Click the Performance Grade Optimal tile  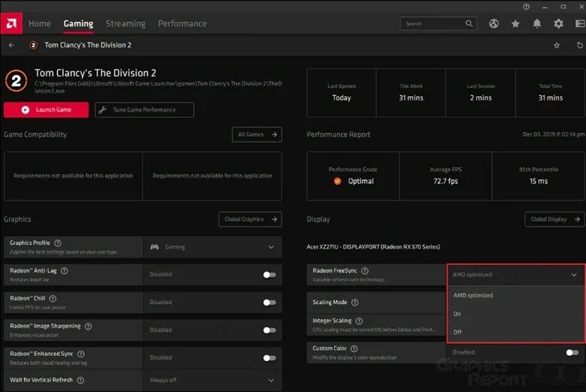[353, 176]
